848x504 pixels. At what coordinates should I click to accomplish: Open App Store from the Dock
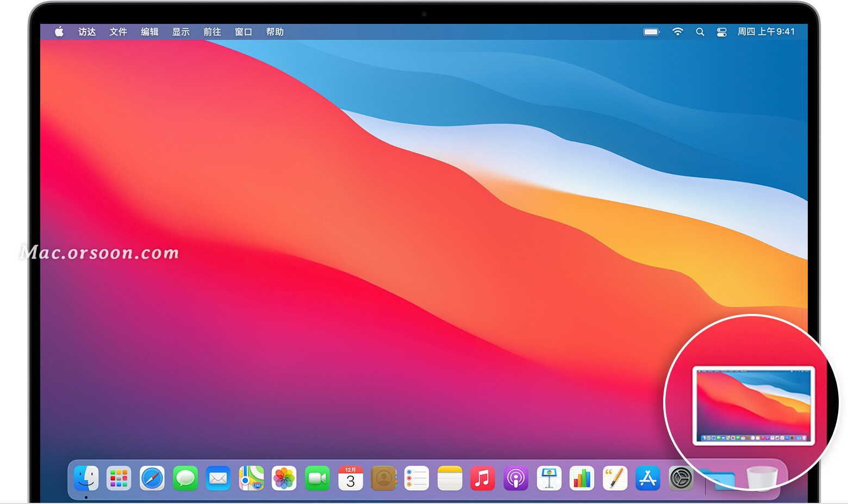tap(648, 478)
